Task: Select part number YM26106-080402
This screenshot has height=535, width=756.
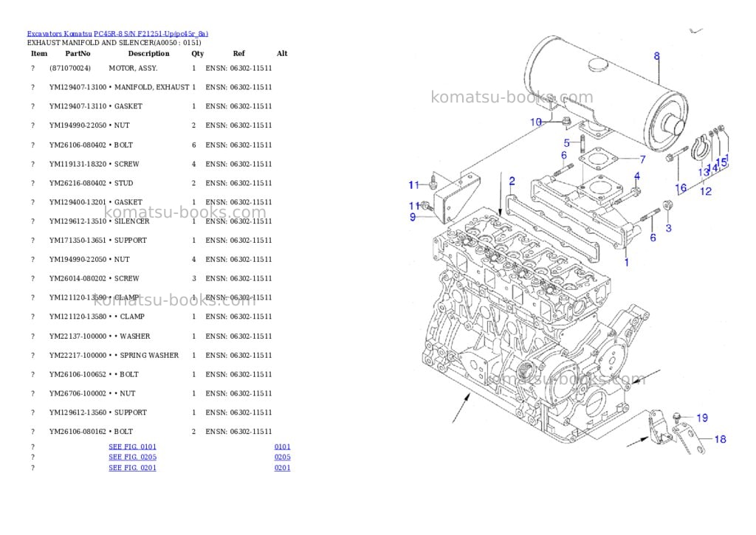Action: coord(78,145)
